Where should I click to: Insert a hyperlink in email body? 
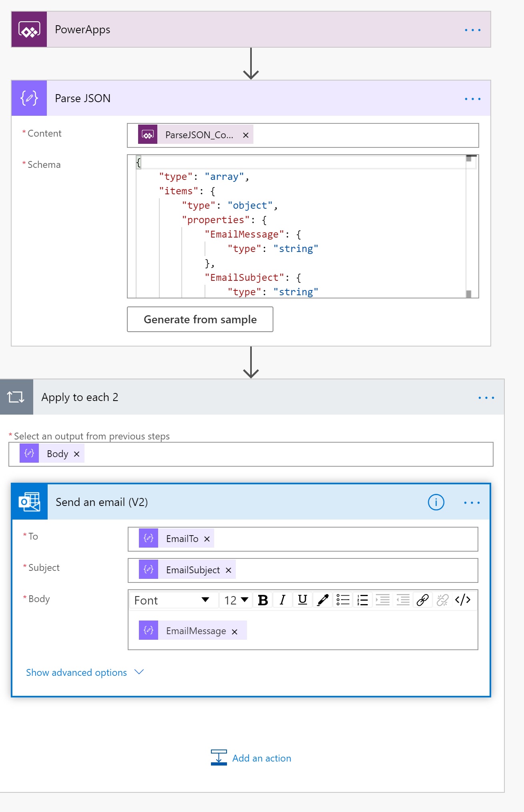pyautogui.click(x=423, y=600)
